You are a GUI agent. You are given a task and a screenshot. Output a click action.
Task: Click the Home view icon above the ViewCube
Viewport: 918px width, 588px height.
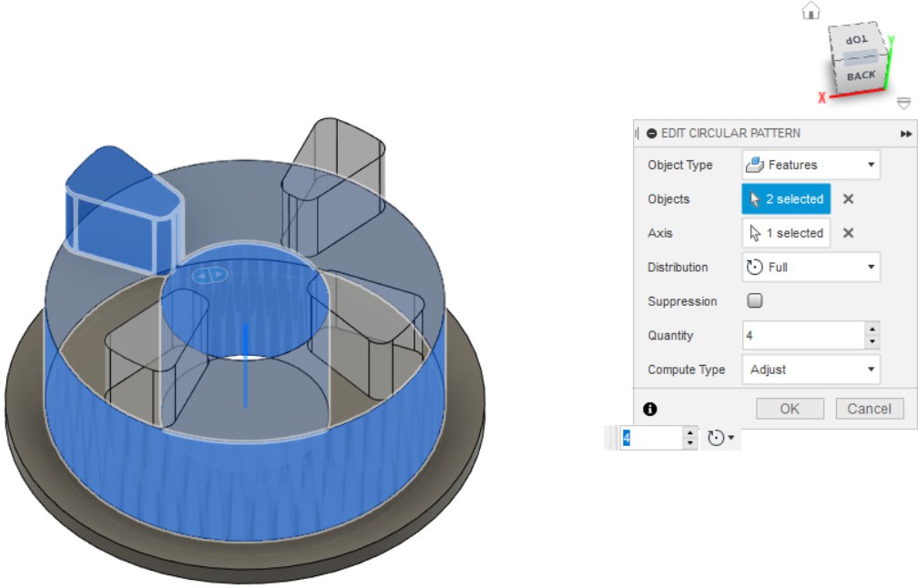pos(810,10)
